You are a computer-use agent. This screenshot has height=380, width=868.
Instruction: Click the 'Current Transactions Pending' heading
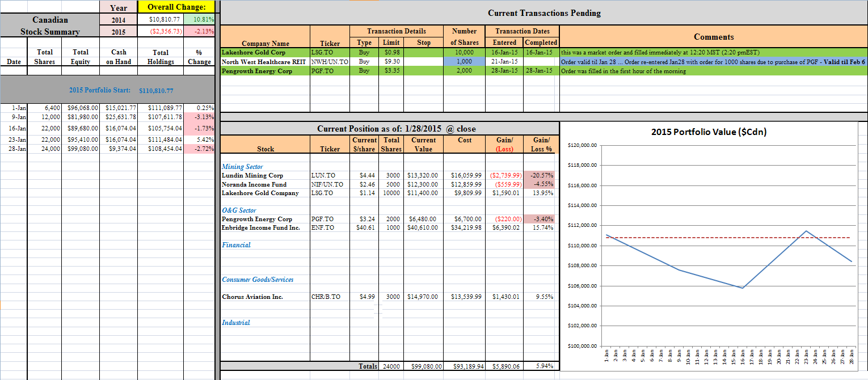tap(544, 13)
